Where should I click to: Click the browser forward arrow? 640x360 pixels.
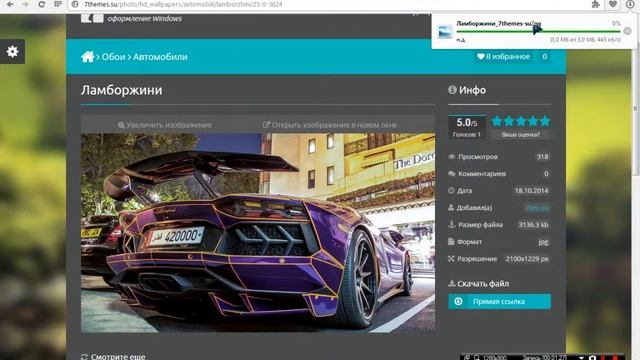25,4
